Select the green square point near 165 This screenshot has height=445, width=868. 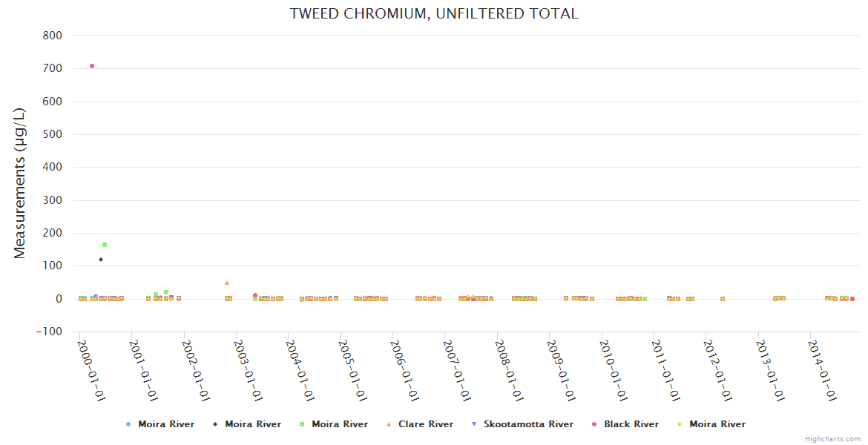coord(105,245)
